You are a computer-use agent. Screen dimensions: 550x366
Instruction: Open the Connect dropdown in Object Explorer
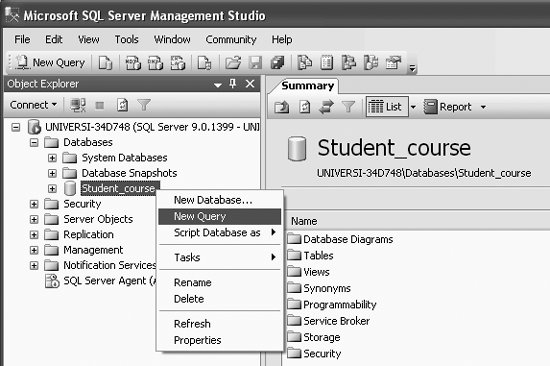33,105
